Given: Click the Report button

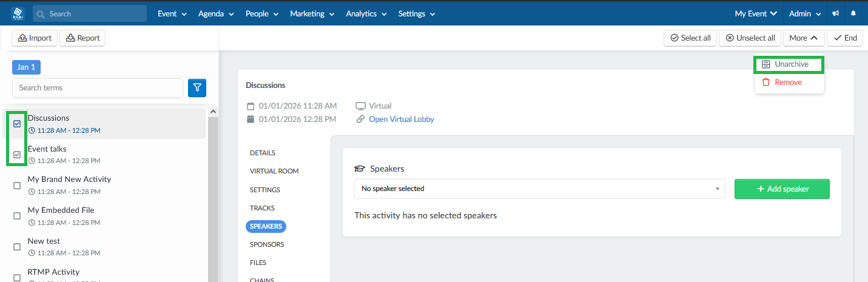Looking at the screenshot, I should [x=82, y=38].
